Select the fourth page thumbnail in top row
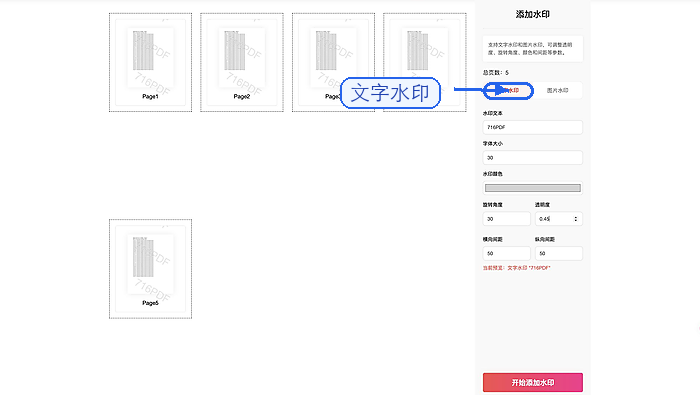 425,62
